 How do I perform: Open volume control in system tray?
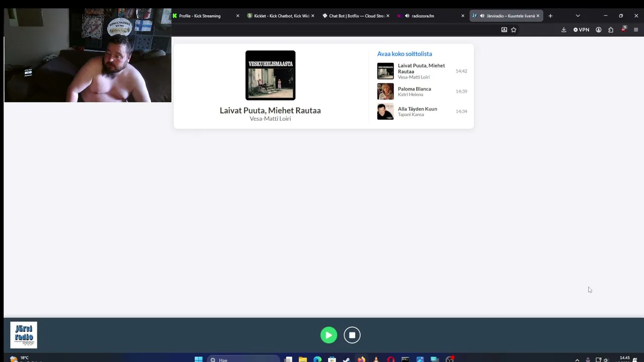click(606, 360)
